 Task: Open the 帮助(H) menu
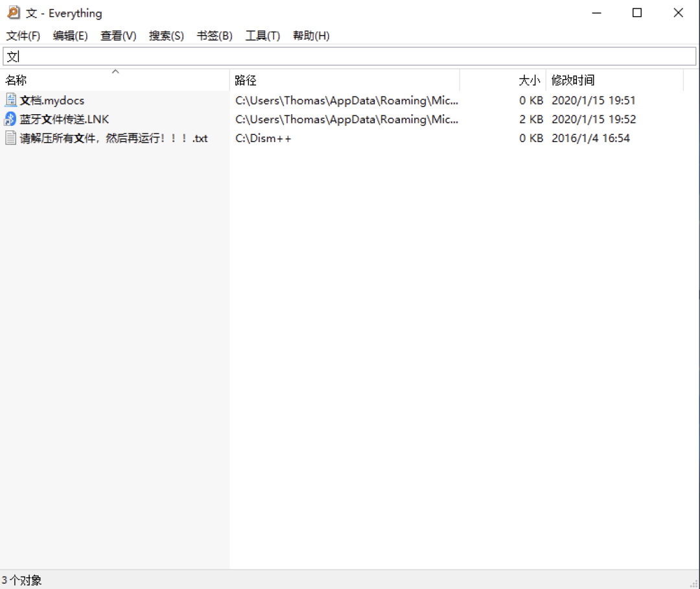310,36
